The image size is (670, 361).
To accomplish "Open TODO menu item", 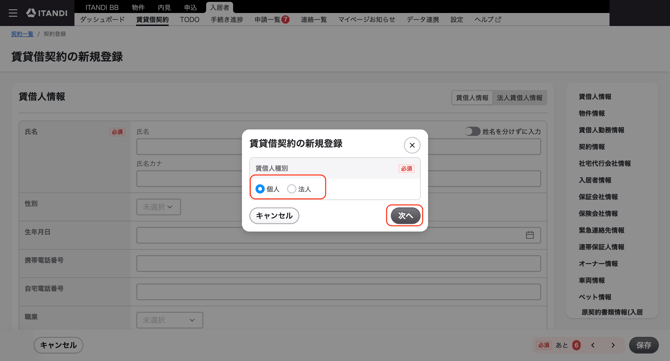I will (x=190, y=20).
